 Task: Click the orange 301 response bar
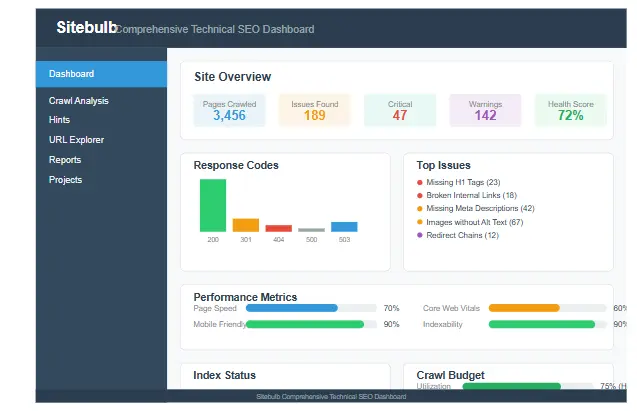tap(246, 225)
